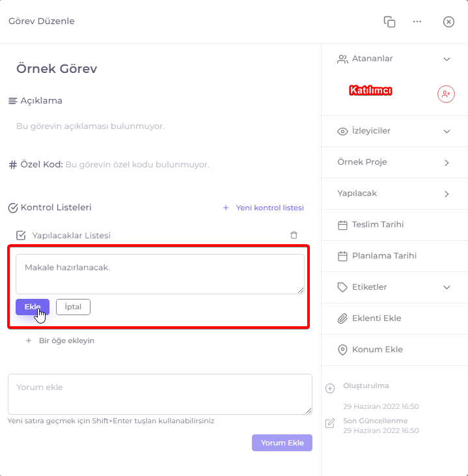This screenshot has width=468, height=476.
Task: Click the Teslim Tarihi calendar icon
Action: (x=342, y=225)
